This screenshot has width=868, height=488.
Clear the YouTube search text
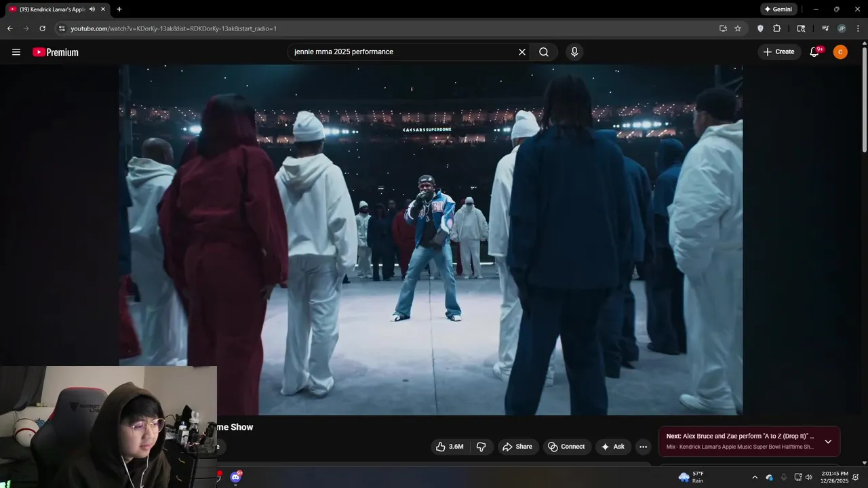tap(522, 52)
